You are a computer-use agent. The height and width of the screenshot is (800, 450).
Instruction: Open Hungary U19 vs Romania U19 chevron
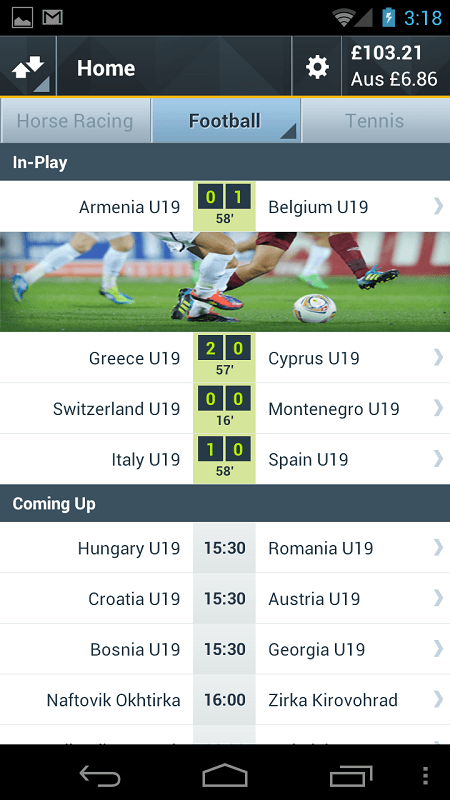tap(438, 547)
